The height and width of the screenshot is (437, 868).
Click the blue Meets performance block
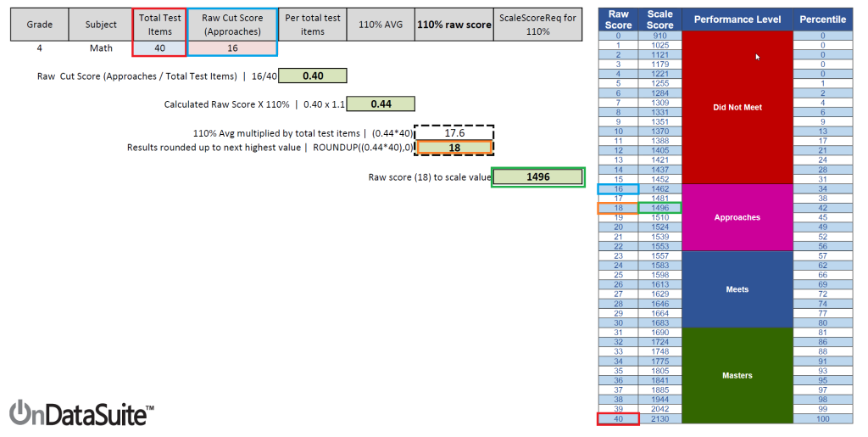pyautogui.click(x=737, y=289)
